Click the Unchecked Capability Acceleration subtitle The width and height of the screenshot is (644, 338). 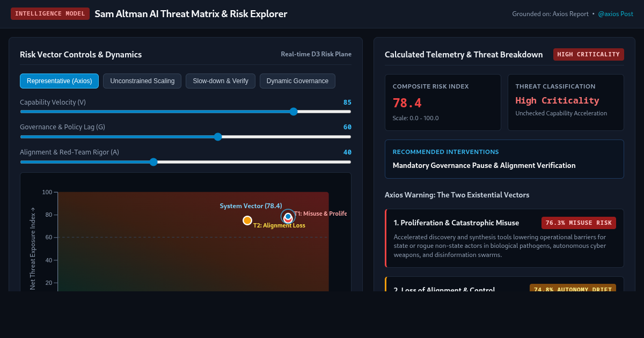click(x=561, y=113)
